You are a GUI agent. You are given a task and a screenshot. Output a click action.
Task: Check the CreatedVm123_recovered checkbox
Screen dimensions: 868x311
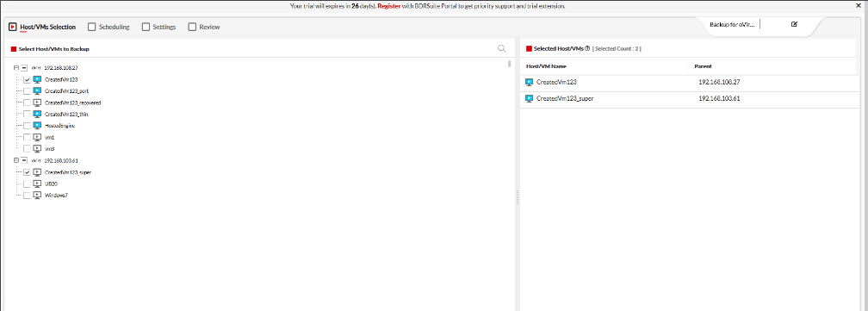[27, 103]
